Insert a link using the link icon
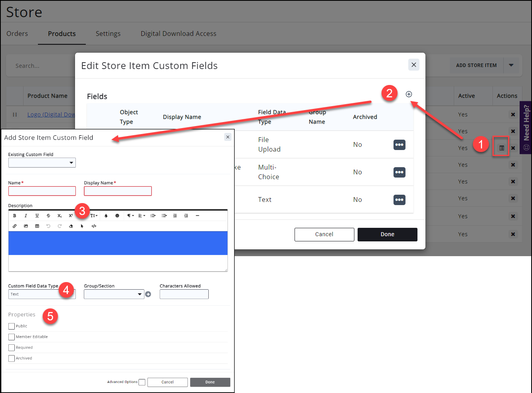This screenshot has width=532, height=393. coord(15,226)
